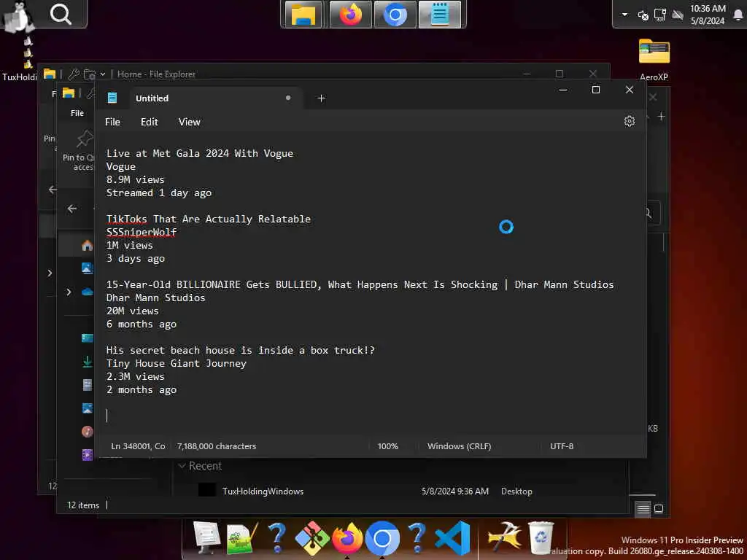Viewport: 747px width, 560px height.
Task: Open Recycle Bin in bottom dock
Action: 541,539
